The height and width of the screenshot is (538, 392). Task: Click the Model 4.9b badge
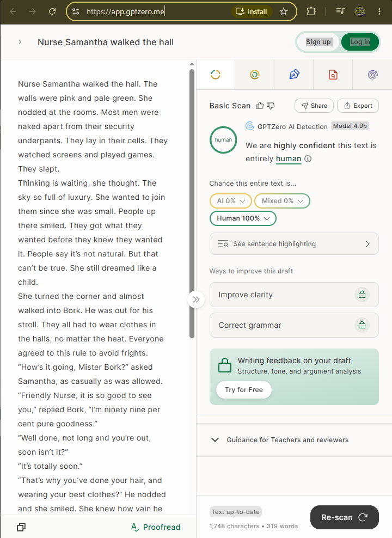pyautogui.click(x=350, y=126)
